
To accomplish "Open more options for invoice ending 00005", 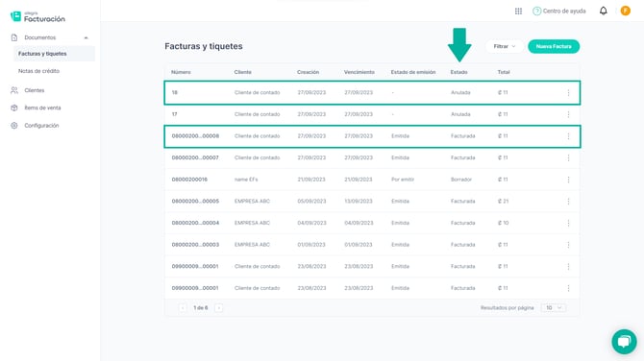I will pos(568,202).
